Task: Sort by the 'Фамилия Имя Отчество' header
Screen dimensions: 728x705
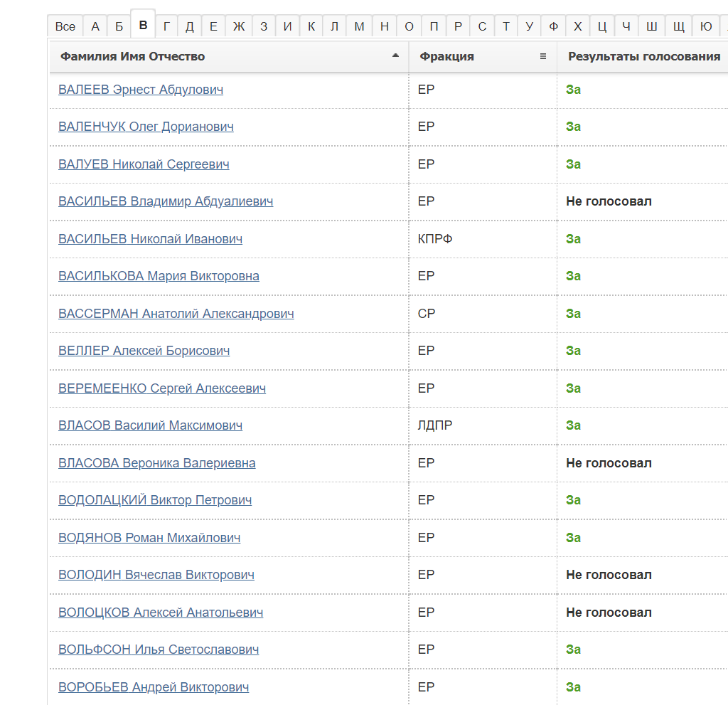Action: click(133, 57)
